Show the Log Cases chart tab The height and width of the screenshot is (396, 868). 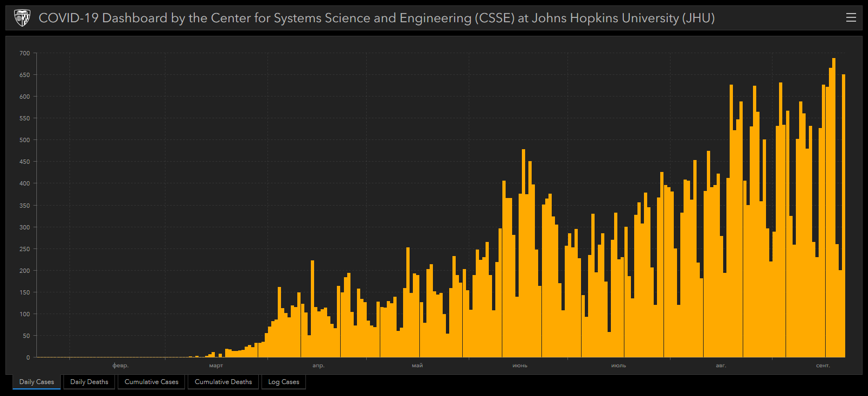(283, 382)
